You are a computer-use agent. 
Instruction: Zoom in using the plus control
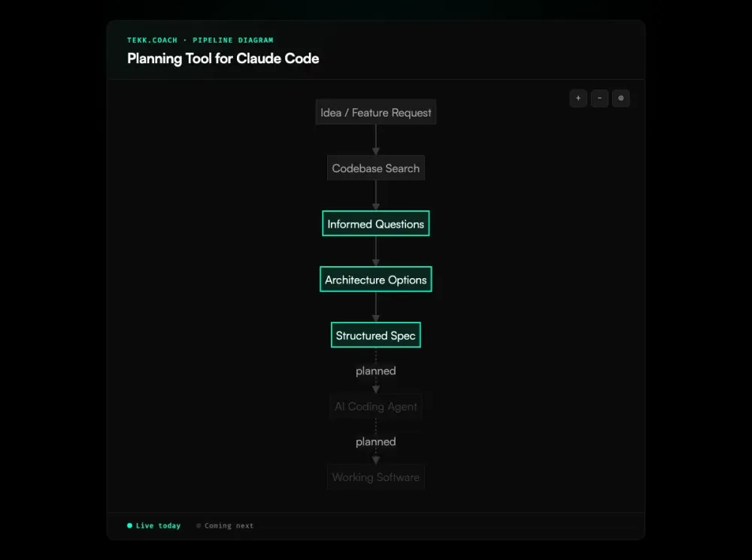tap(578, 98)
